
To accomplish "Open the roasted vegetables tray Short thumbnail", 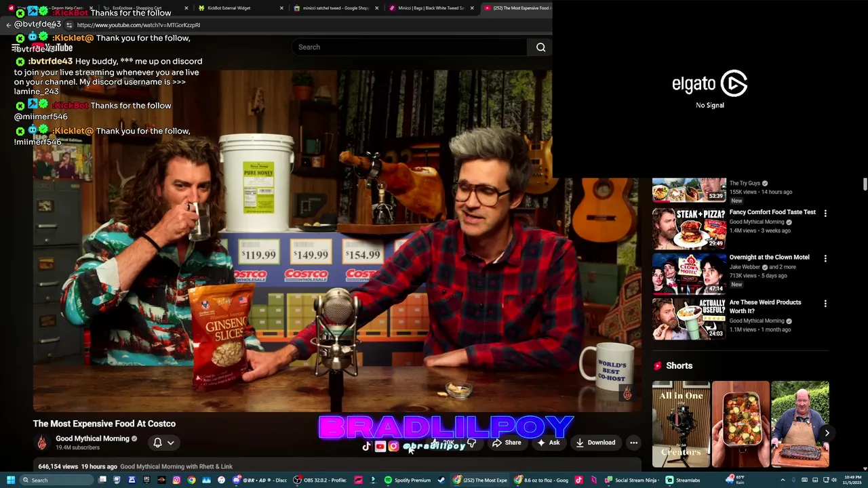I will tap(741, 424).
